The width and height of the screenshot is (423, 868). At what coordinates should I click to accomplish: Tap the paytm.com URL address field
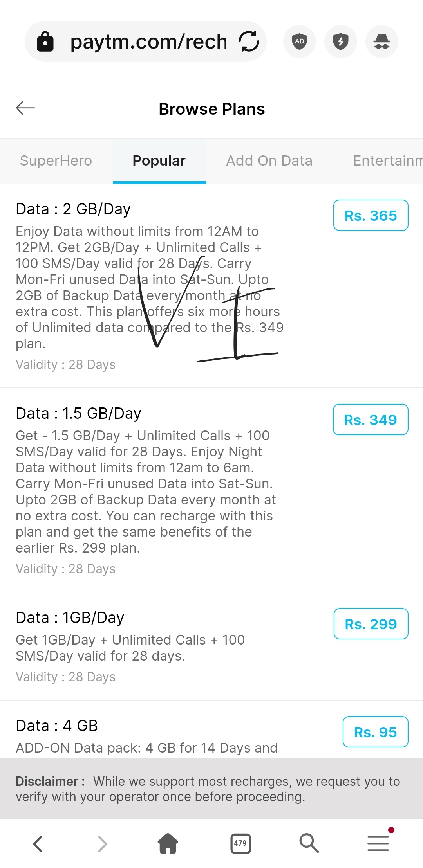point(149,41)
